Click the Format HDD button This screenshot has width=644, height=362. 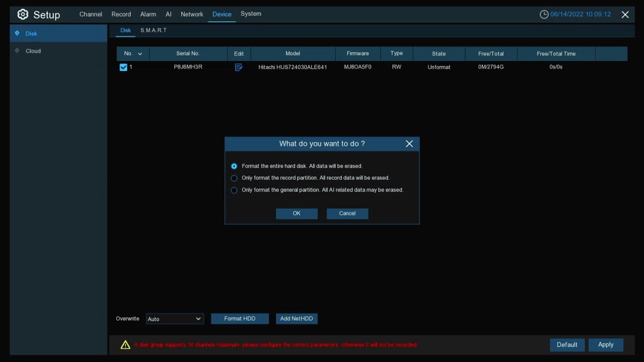[x=240, y=319]
